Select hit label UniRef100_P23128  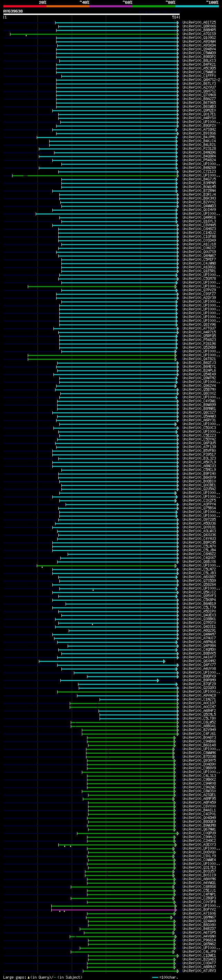199,148
